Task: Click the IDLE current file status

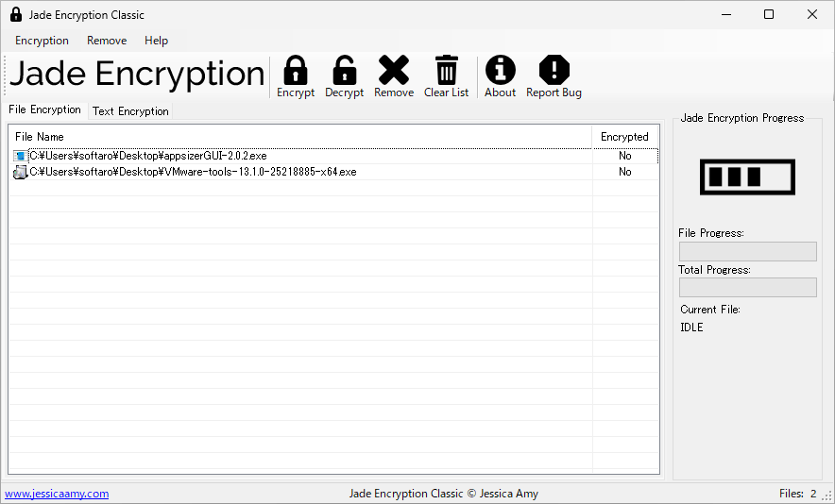Action: click(x=691, y=328)
